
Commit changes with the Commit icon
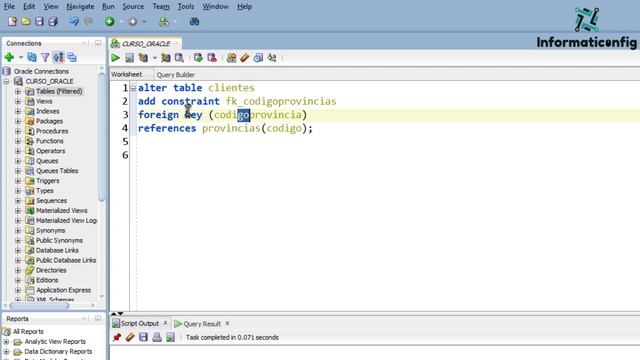[198, 58]
